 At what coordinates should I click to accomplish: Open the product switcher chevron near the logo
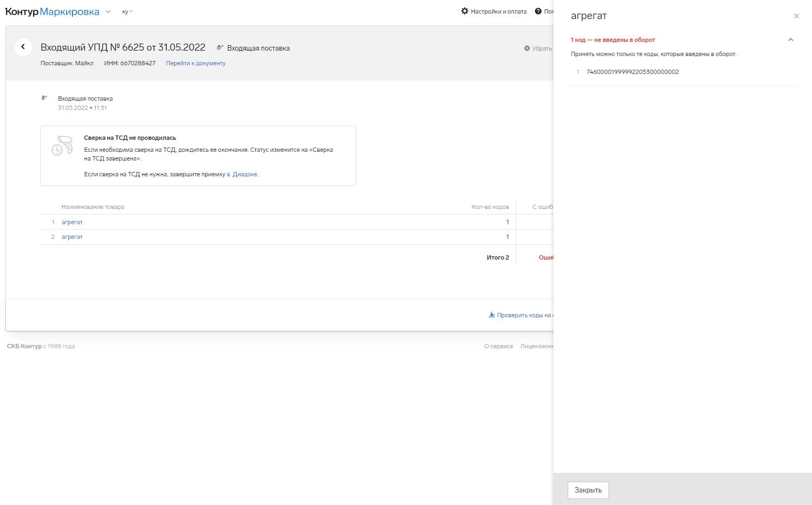pos(108,11)
